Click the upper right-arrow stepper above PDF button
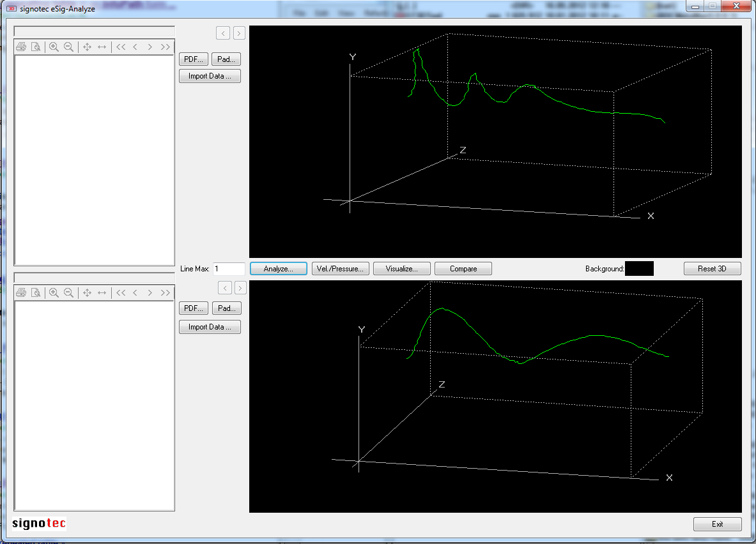The width and height of the screenshot is (756, 544). pos(239,33)
